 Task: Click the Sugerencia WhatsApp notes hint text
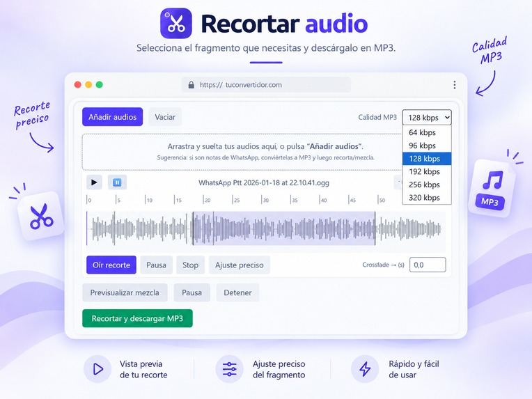[266, 158]
